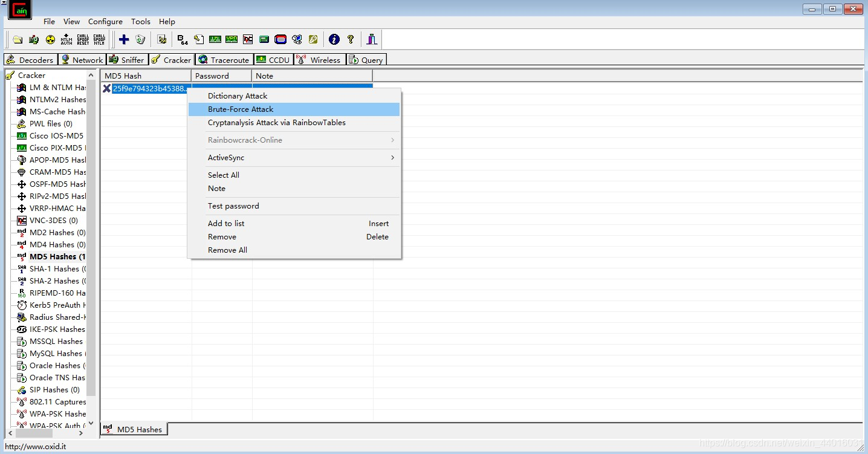Viewport: 868px width, 454px height.
Task: Choose Brute-Force Attack from context menu
Action: pyautogui.click(x=294, y=109)
